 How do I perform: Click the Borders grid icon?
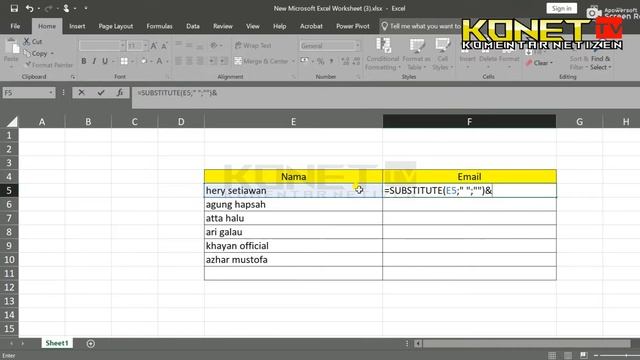(x=124, y=61)
